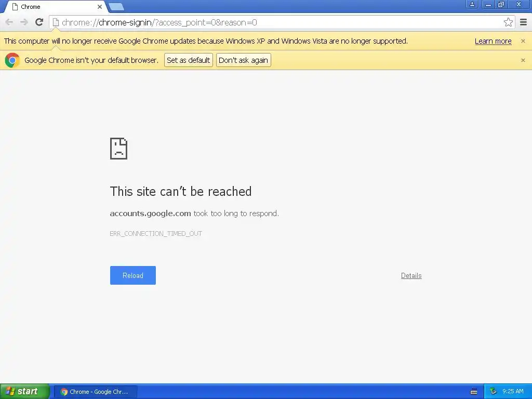532x399 pixels.
Task: Click Set as default button
Action: pyautogui.click(x=189, y=60)
